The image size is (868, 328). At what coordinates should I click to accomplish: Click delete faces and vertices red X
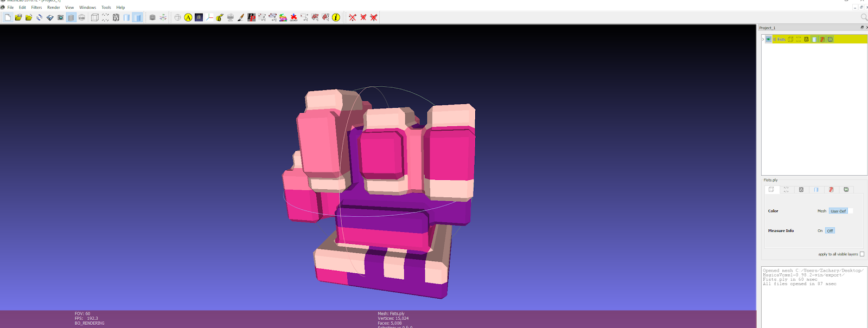click(374, 17)
